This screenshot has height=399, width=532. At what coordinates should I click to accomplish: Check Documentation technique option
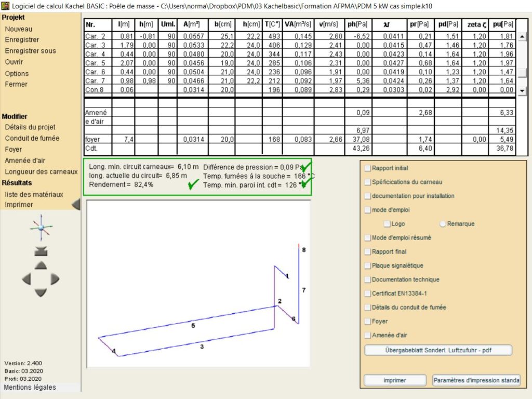pyautogui.click(x=367, y=280)
